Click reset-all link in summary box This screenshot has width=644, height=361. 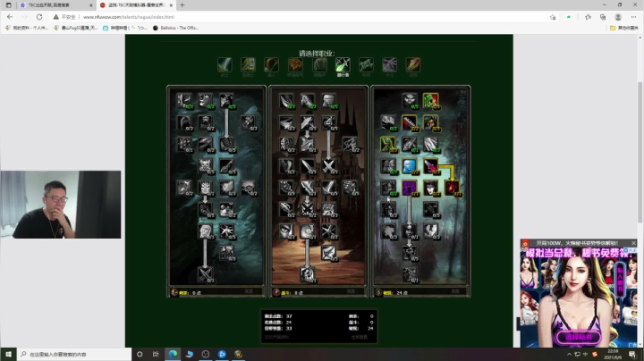pyautogui.click(x=359, y=337)
